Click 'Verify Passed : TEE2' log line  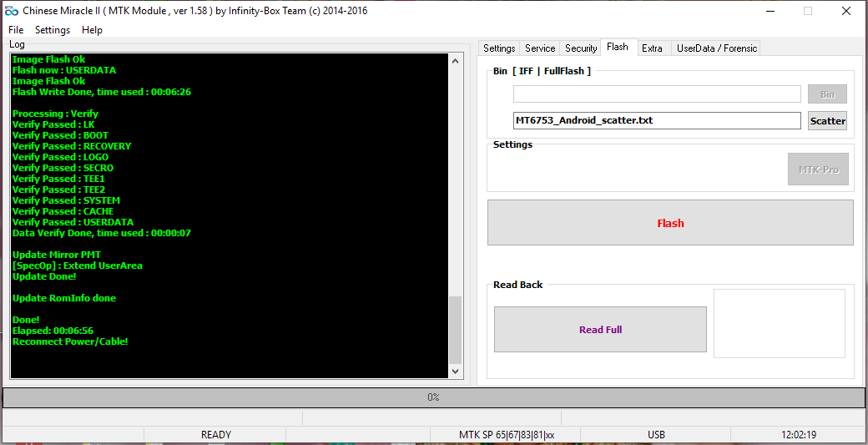(x=58, y=190)
